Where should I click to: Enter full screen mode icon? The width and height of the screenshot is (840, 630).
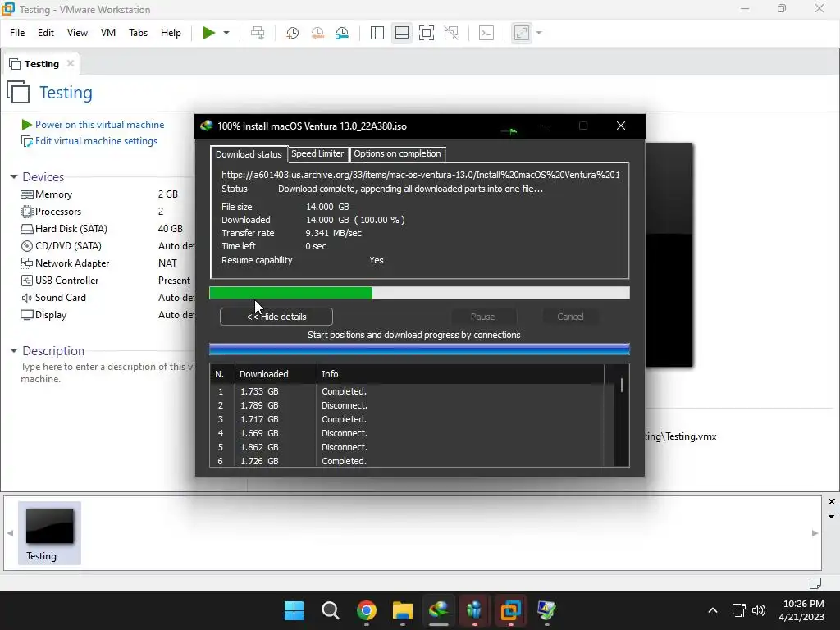pos(427,33)
